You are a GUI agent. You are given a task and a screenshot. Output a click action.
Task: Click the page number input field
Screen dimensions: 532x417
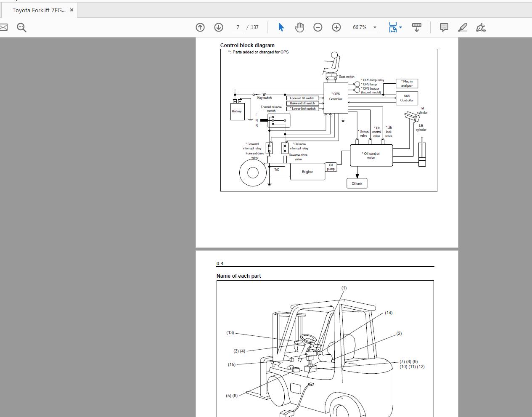click(x=238, y=27)
